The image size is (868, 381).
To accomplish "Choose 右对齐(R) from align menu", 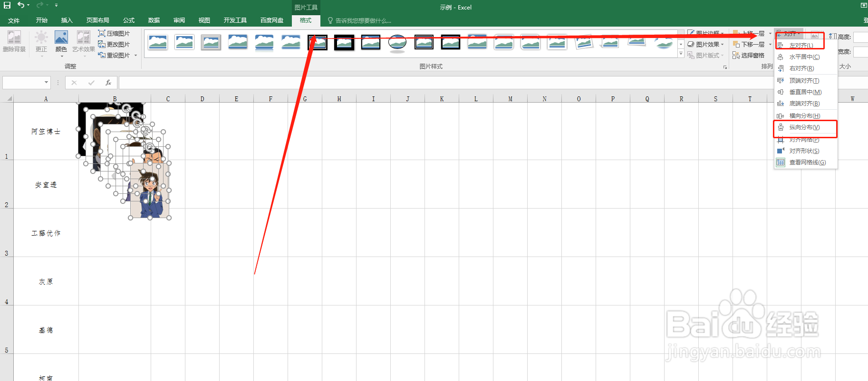I will point(806,68).
